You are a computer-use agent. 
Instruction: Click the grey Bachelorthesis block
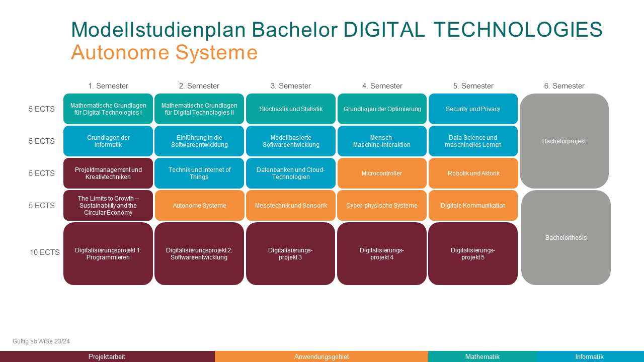(566, 237)
